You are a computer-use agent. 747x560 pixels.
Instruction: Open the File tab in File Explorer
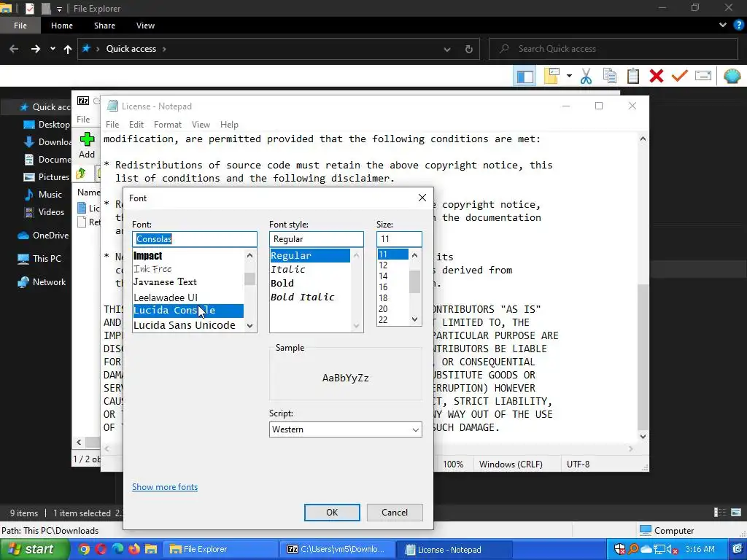[x=20, y=26]
